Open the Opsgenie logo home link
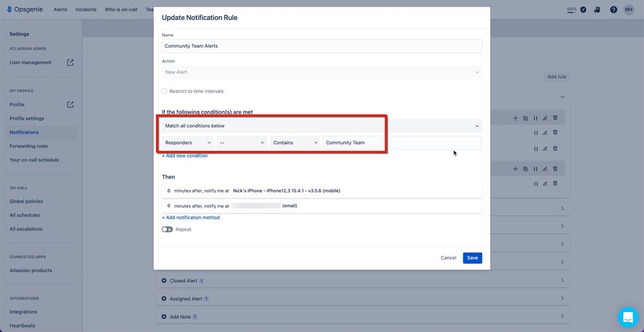The width and height of the screenshot is (644, 332). pos(25,10)
